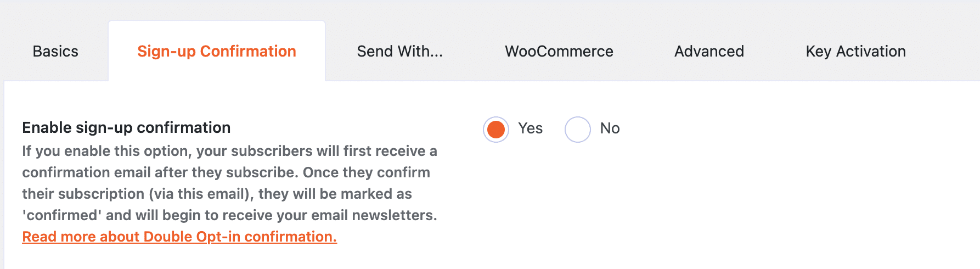Screen dimensions: 980x269
Task: Open the Send With... tab
Action: click(x=399, y=52)
